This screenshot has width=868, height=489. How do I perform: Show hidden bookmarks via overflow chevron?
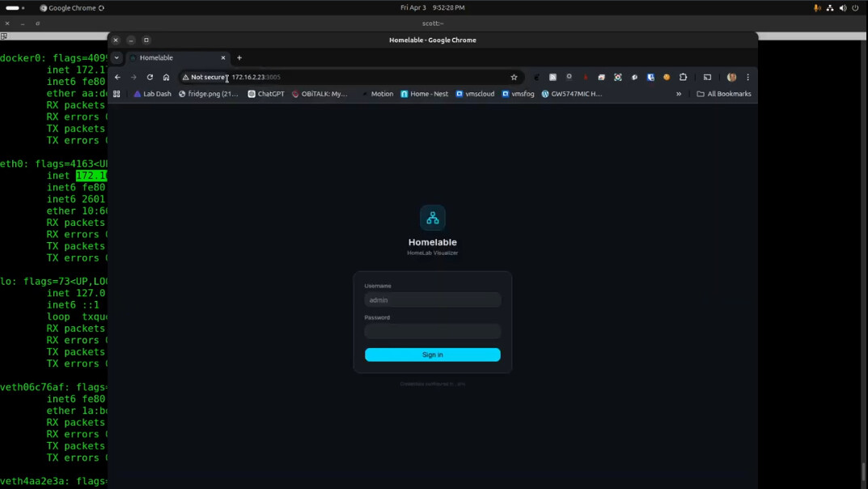[679, 94]
